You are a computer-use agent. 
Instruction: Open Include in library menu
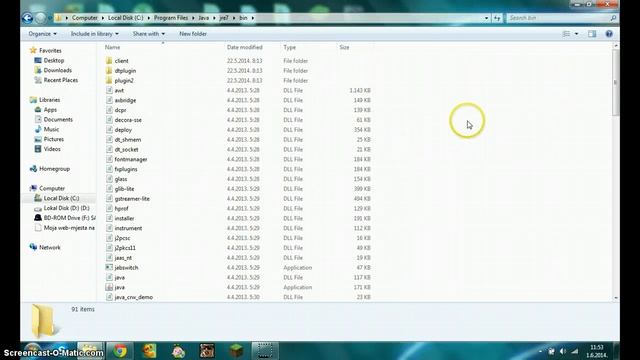coord(95,34)
